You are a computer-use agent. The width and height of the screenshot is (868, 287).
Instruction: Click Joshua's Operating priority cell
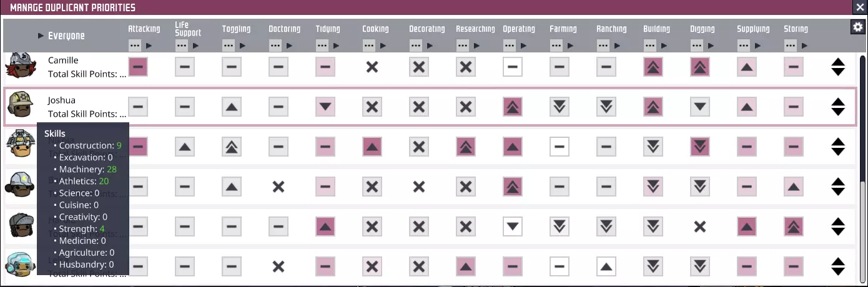point(512,107)
